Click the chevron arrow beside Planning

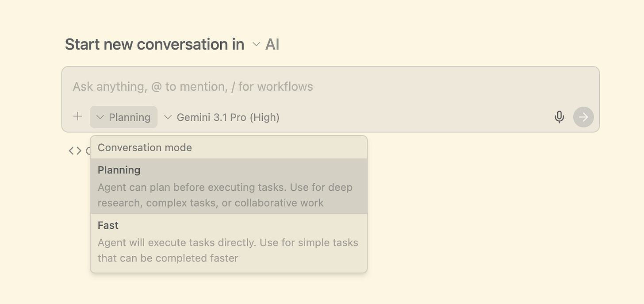(100, 117)
